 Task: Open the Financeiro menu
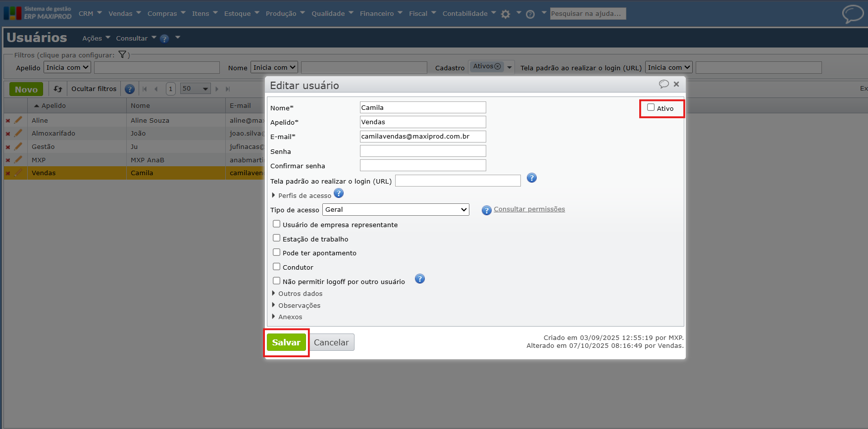point(381,14)
